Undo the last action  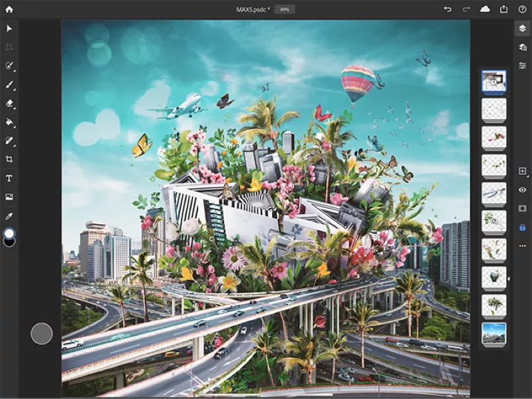click(x=448, y=9)
